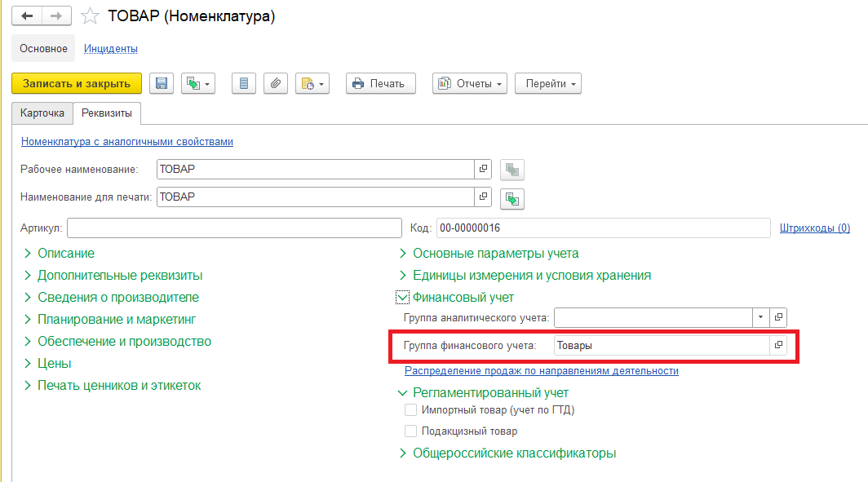868x482 pixels.
Task: Open Штрихкоды (0) link
Action: click(815, 228)
